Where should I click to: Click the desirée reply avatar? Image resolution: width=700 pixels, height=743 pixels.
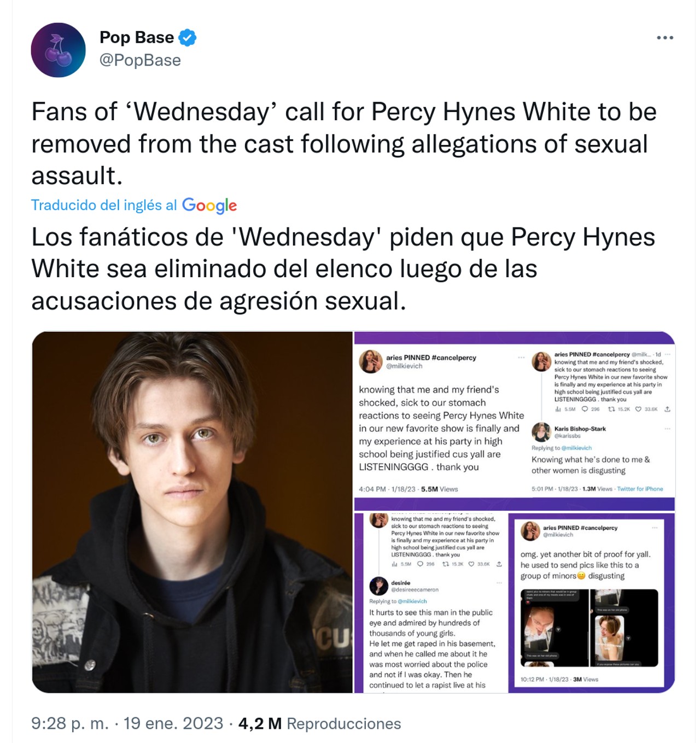[x=378, y=586]
